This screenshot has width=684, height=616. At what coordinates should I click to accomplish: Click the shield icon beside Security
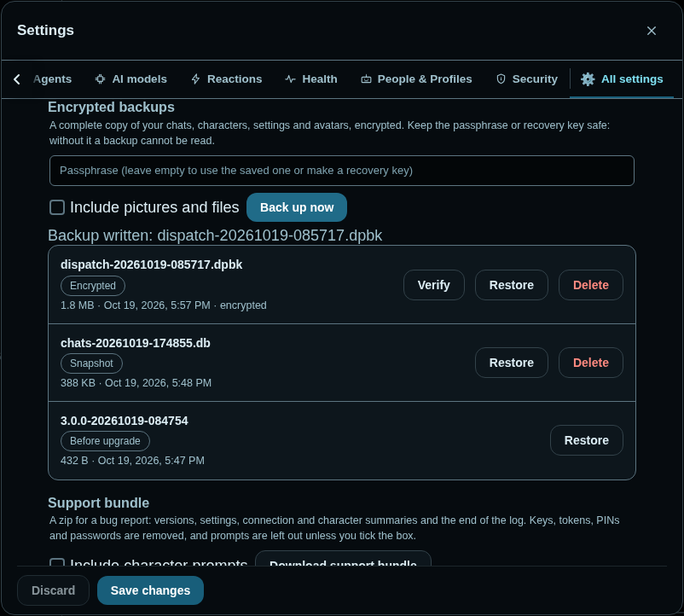pos(501,79)
